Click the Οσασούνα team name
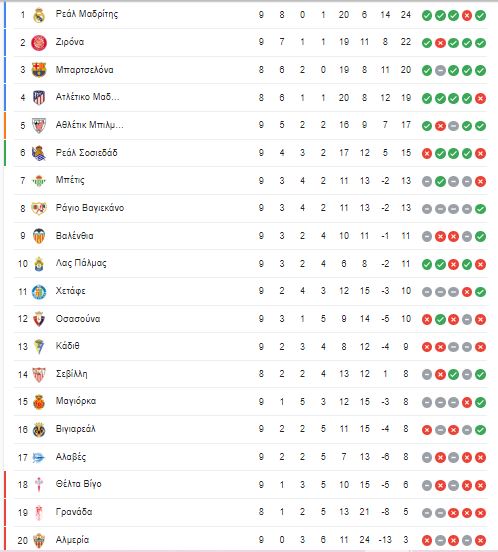 [78, 319]
